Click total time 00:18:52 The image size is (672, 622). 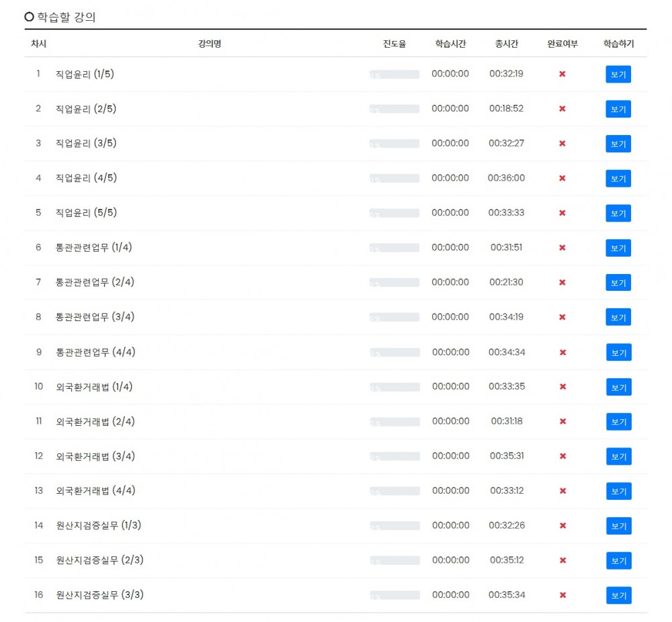pyautogui.click(x=506, y=108)
